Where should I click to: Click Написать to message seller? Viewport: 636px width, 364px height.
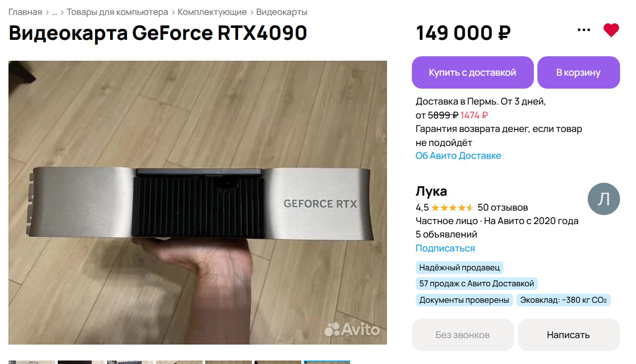click(x=569, y=335)
